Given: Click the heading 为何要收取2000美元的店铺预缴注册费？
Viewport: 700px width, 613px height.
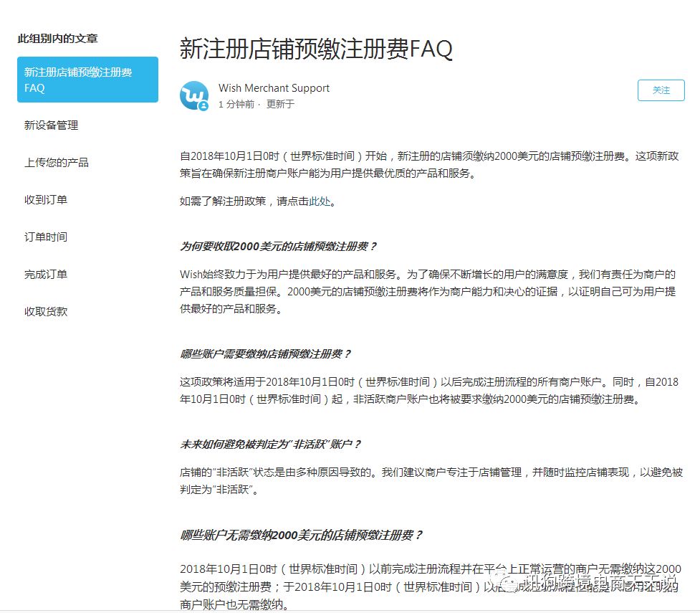Looking at the screenshot, I should (278, 247).
